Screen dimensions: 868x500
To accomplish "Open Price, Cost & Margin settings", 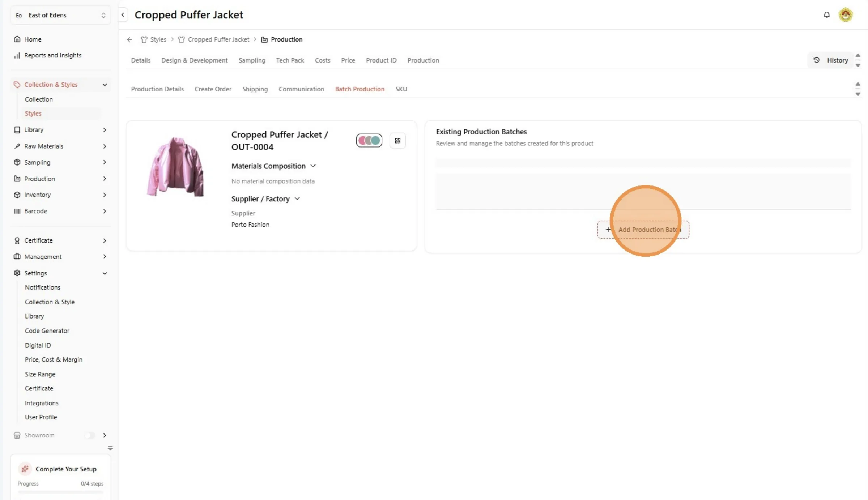I will (54, 360).
